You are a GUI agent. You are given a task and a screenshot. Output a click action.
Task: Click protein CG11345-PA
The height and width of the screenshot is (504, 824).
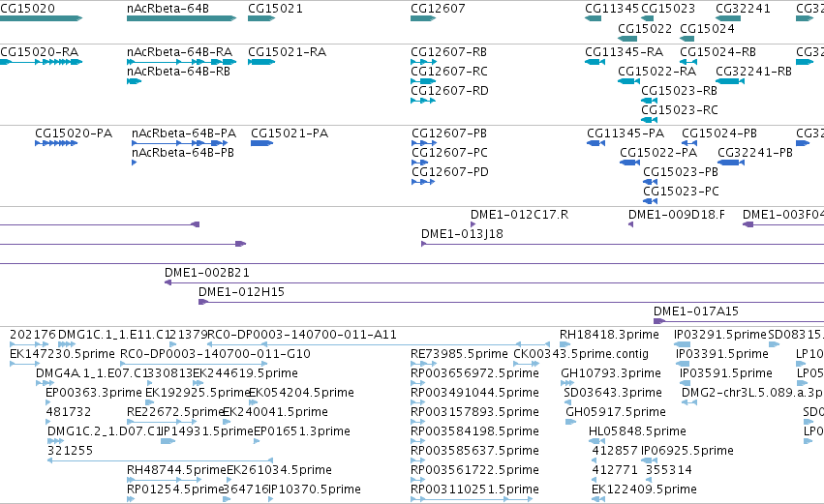coord(626,133)
